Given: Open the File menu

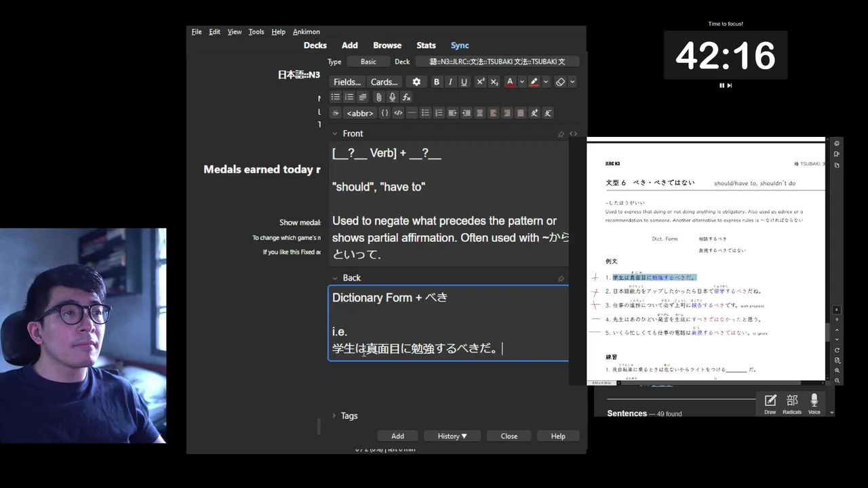Looking at the screenshot, I should pos(197,32).
